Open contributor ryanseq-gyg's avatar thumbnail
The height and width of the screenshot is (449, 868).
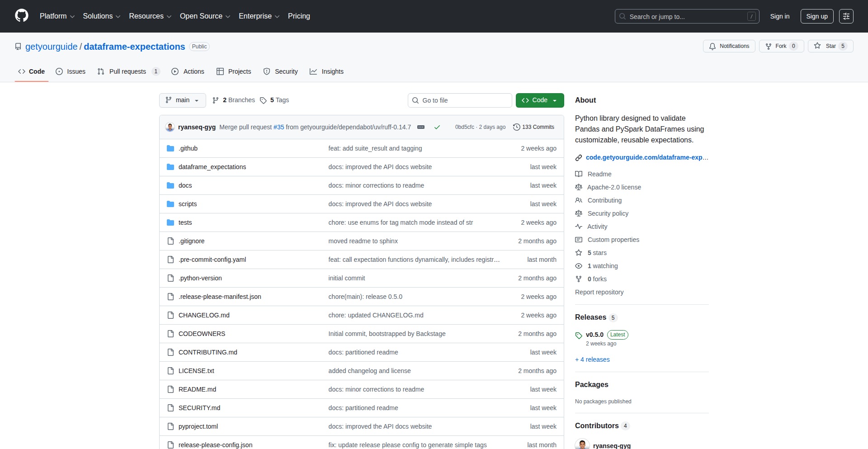coord(582,444)
